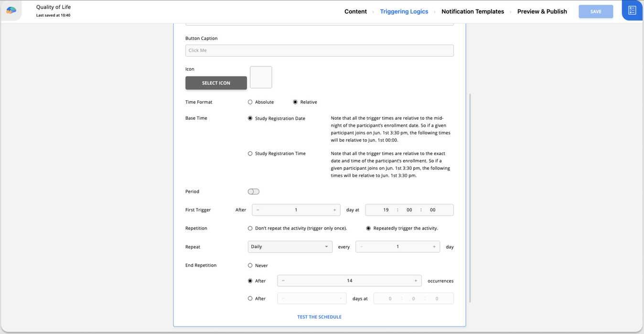Increase the occurrences count with plus icon

pyautogui.click(x=416, y=281)
